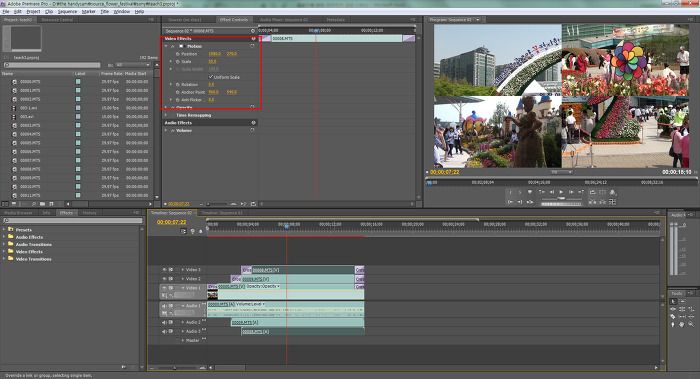The width and height of the screenshot is (700, 379).
Task: Open the Title menu
Action: coord(104,12)
